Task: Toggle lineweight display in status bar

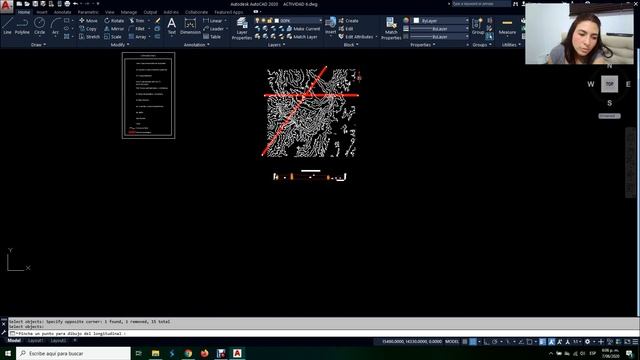Action: pyautogui.click(x=542, y=342)
